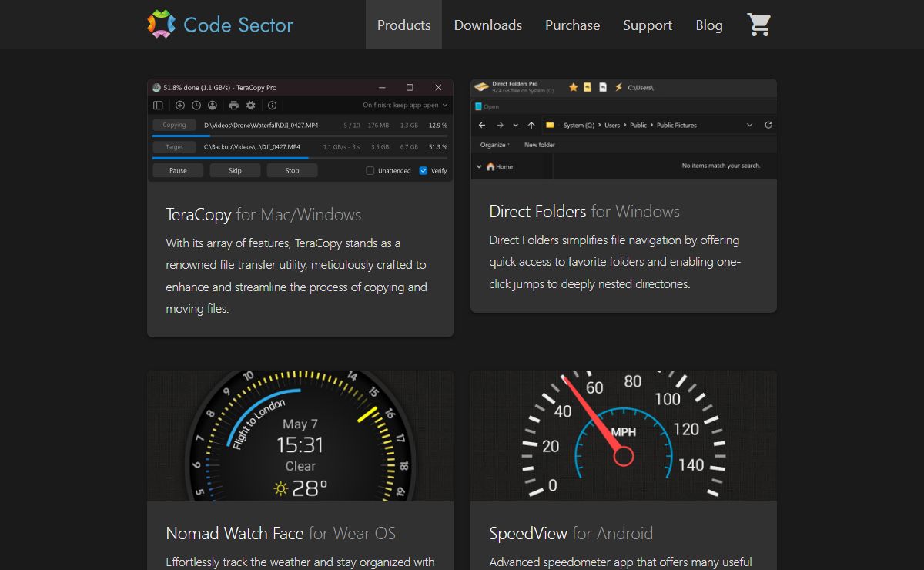Navigate to Support

point(648,25)
